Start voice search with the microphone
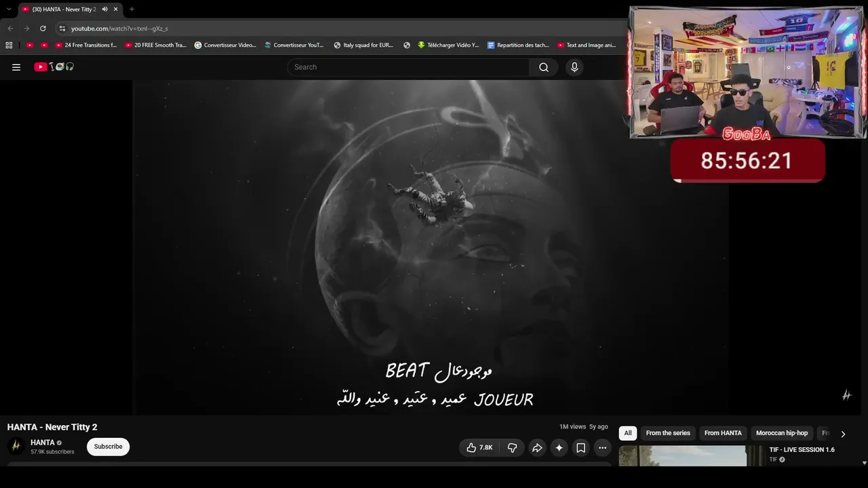 pyautogui.click(x=574, y=67)
